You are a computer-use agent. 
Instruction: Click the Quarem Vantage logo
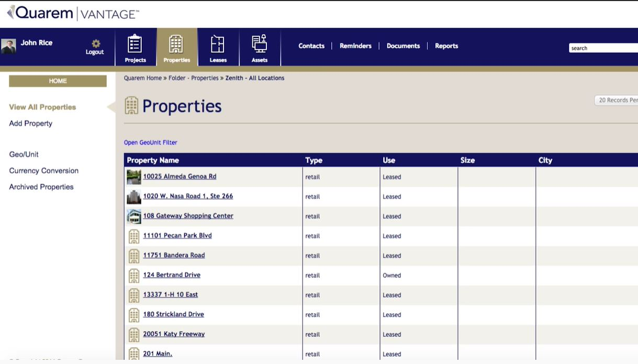pyautogui.click(x=70, y=13)
